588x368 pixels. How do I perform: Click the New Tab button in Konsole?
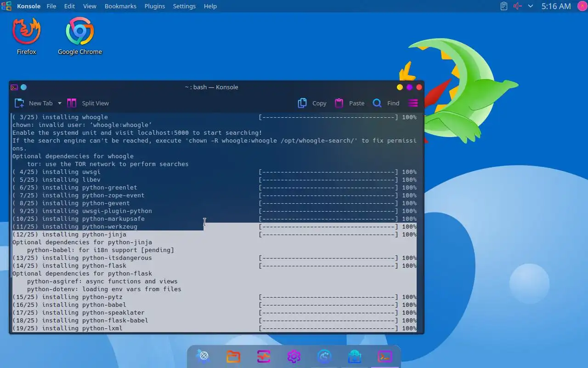[34, 103]
